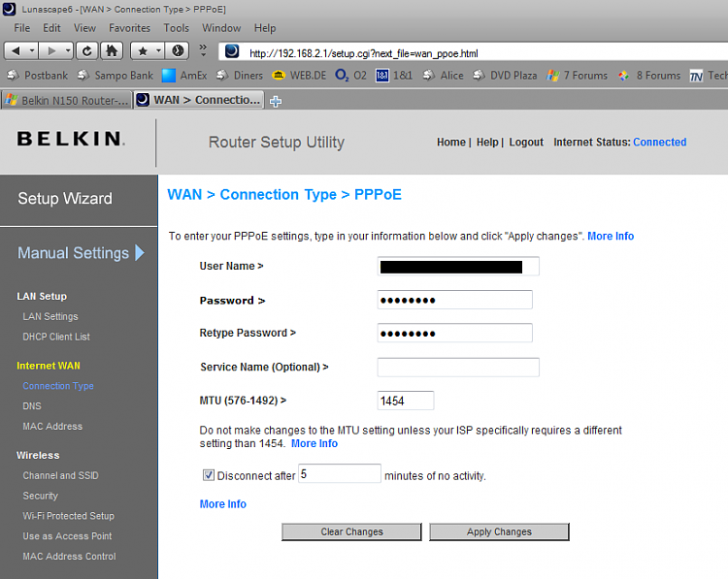This screenshot has width=728, height=579.
Task: Expand the toolbar overflow chevron
Action: click(203, 50)
